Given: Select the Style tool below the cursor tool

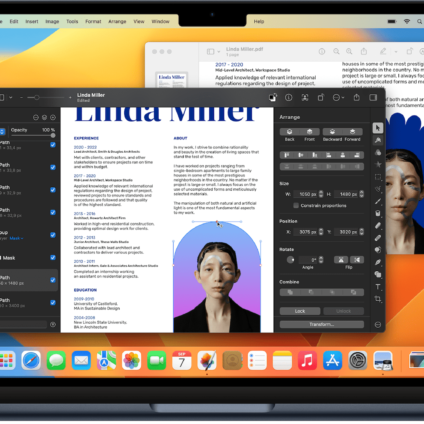Looking at the screenshot, I should click(378, 140).
